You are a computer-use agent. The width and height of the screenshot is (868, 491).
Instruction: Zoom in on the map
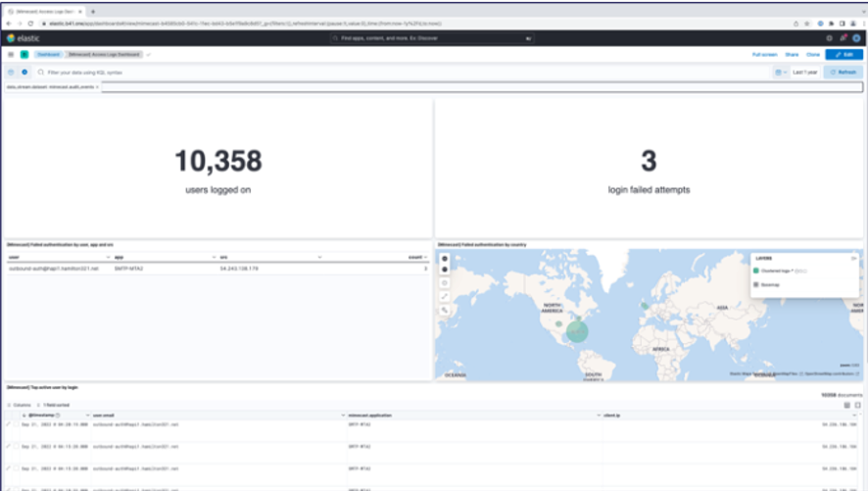(x=444, y=258)
